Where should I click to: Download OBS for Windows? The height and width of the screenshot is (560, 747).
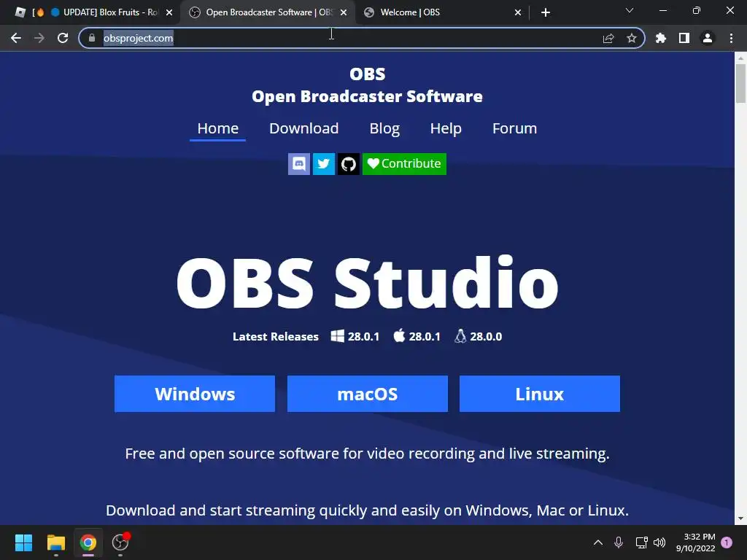coord(195,394)
